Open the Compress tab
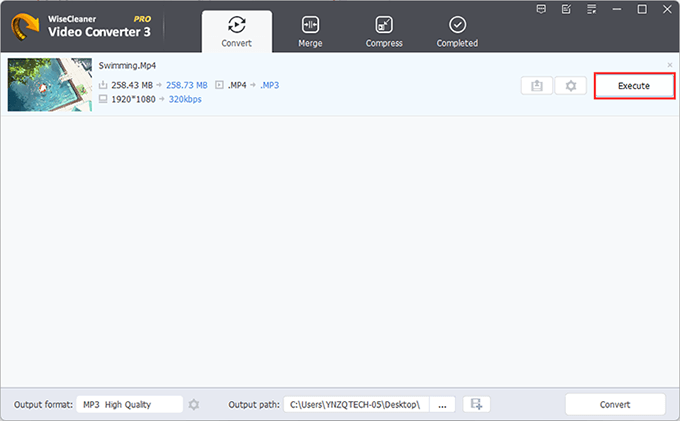Screen dimensions: 680x421 tap(384, 32)
